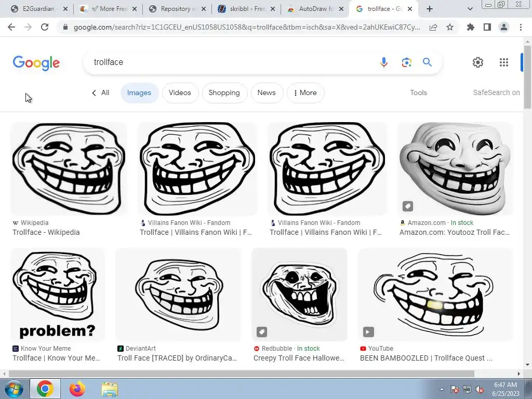
Task: Open the Wikipedia Trollface thumbnail
Action: [69, 169]
